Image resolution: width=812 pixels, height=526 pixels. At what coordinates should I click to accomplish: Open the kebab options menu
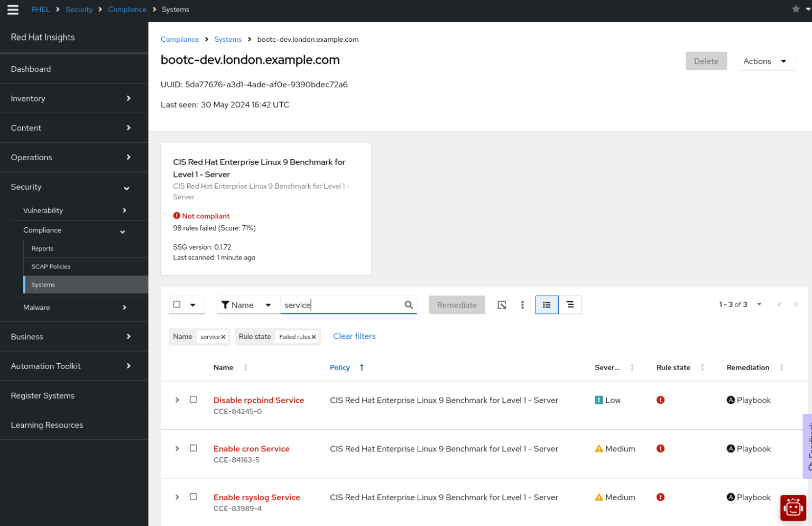point(522,304)
